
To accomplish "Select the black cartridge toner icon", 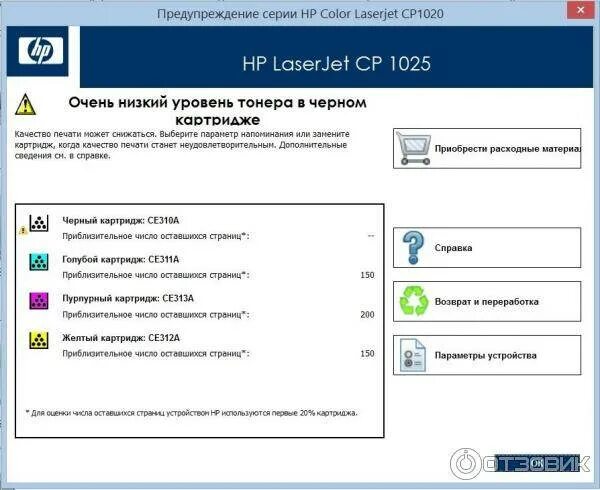I will pos(39,223).
